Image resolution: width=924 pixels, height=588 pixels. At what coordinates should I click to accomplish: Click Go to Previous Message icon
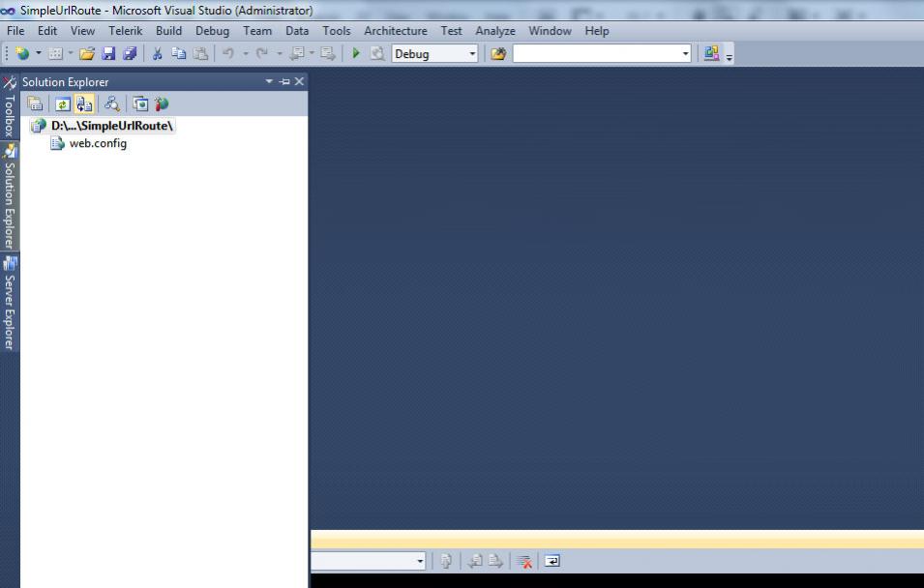coord(474,561)
